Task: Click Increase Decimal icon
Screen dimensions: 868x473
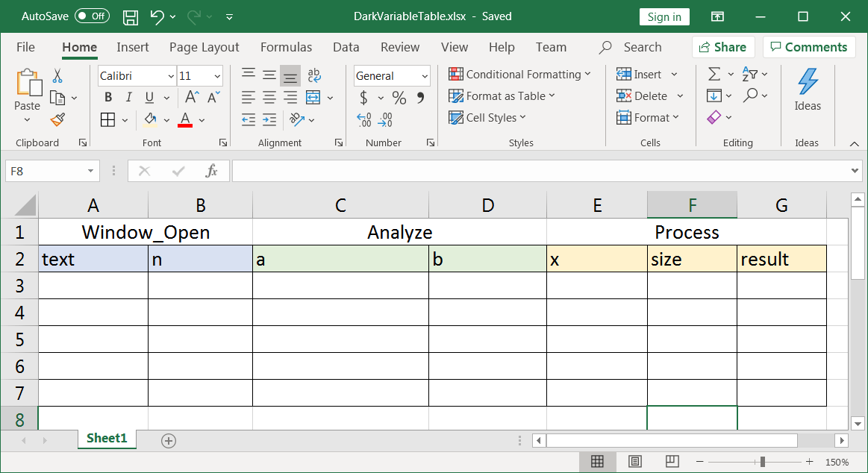Action: (x=363, y=119)
